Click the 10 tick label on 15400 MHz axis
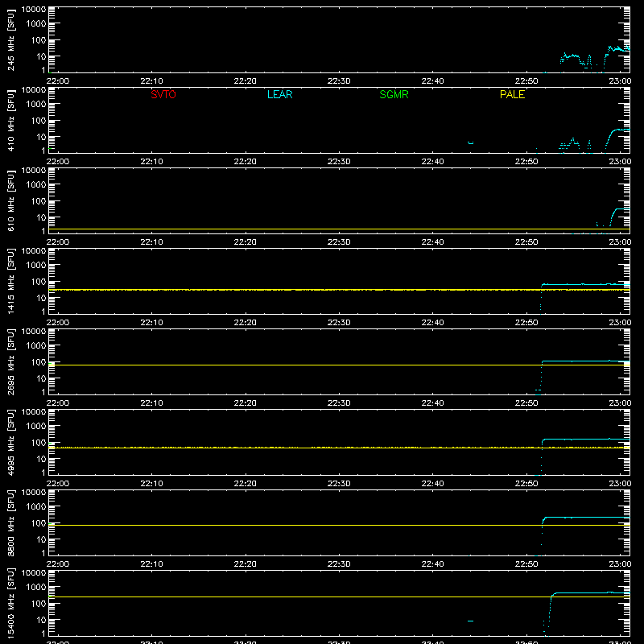 point(41,620)
